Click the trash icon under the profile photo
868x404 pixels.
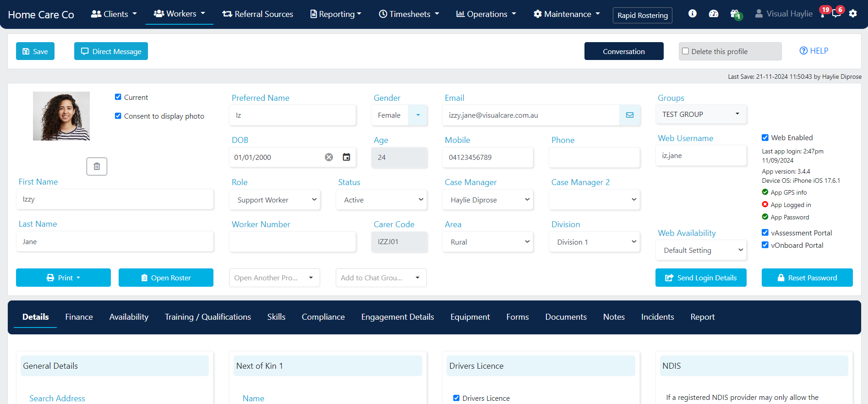[x=97, y=166]
